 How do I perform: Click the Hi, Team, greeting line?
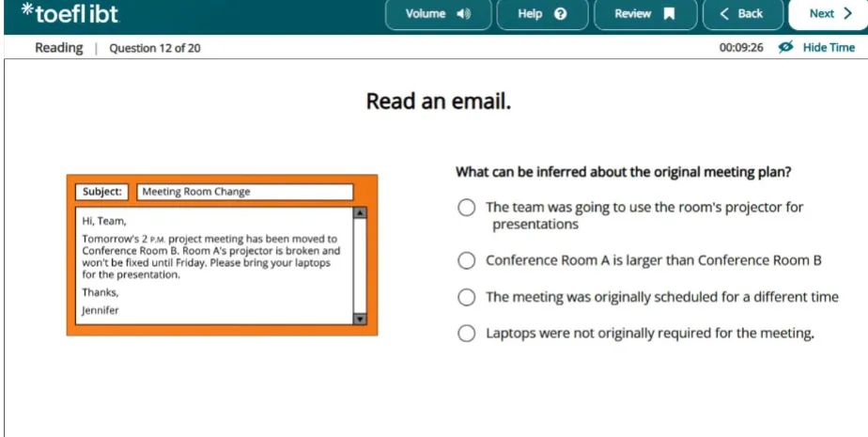(x=104, y=221)
